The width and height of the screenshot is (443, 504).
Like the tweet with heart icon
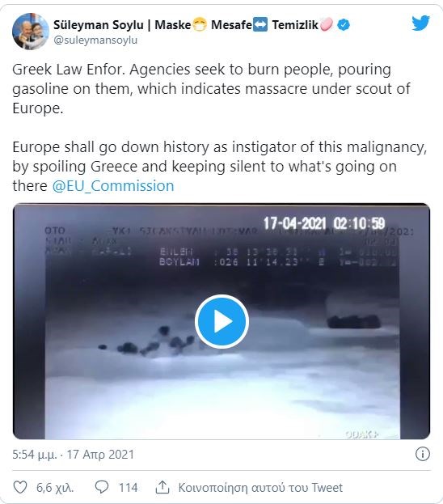tap(20, 487)
